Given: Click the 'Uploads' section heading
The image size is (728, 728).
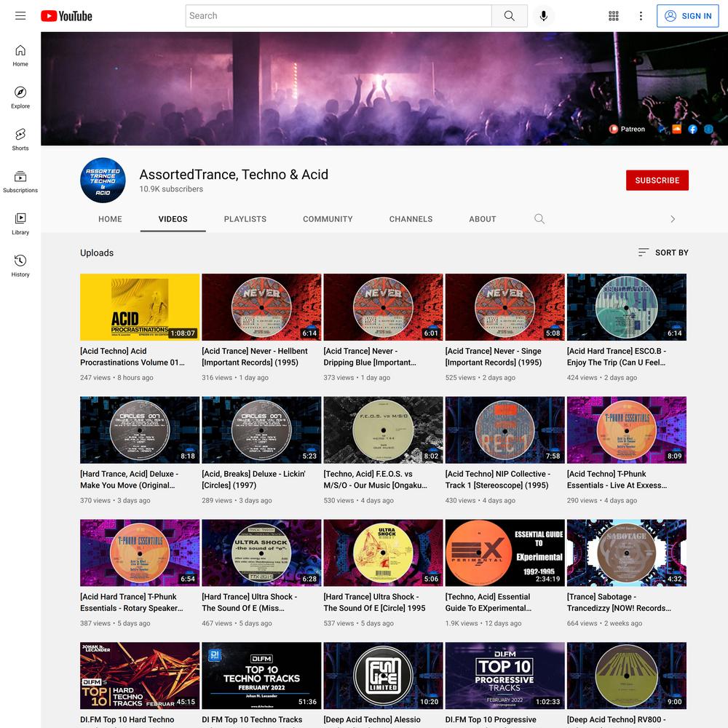Looking at the screenshot, I should point(97,253).
